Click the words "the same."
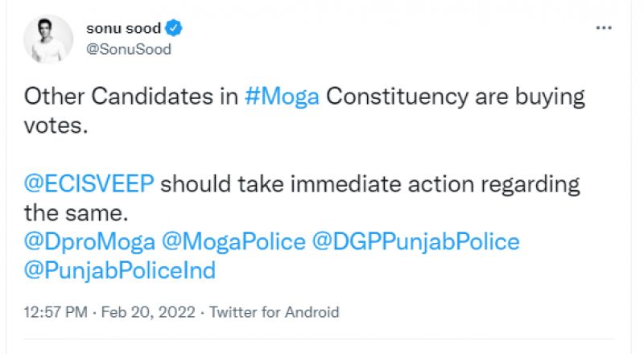 click(x=75, y=212)
